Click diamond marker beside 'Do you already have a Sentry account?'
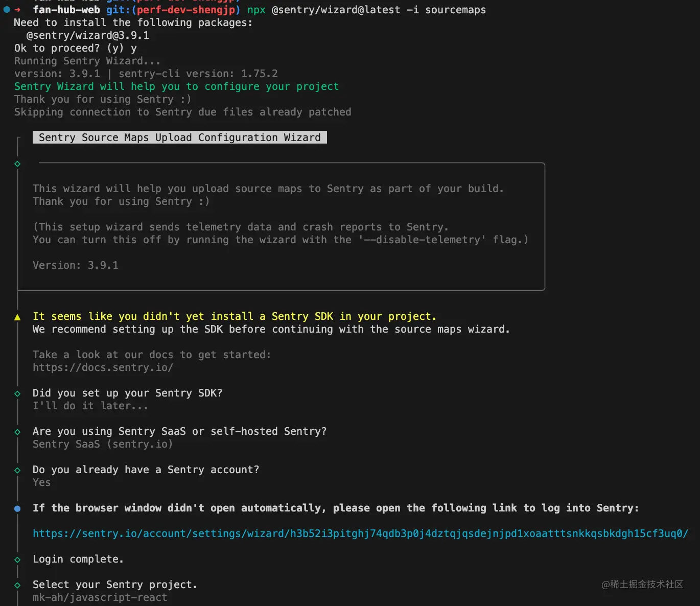The width and height of the screenshot is (700, 606). [17, 470]
